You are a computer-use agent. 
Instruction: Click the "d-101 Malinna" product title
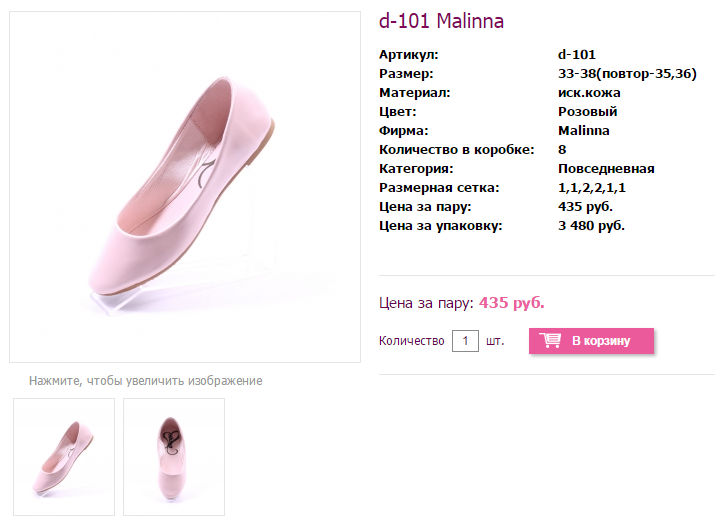point(441,21)
